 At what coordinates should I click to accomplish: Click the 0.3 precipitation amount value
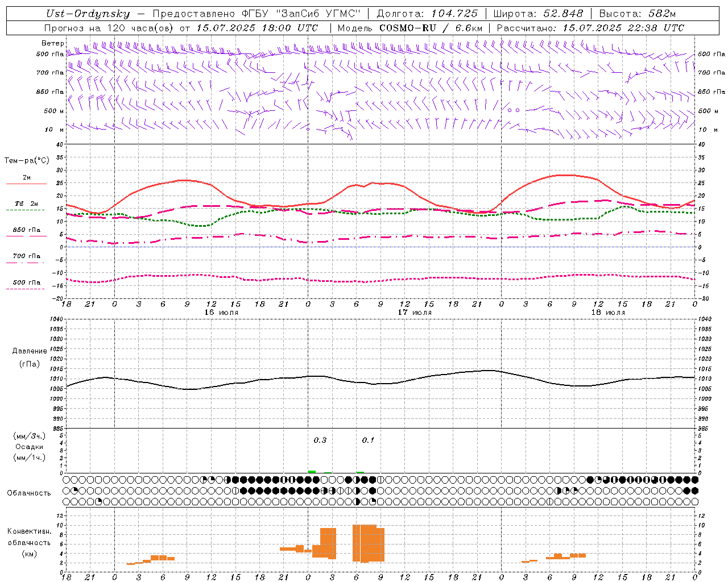click(320, 440)
